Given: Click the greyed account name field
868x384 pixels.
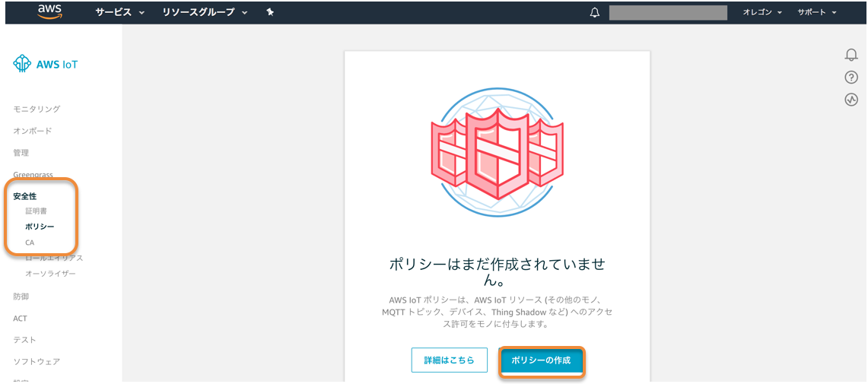Looking at the screenshot, I should tap(668, 13).
